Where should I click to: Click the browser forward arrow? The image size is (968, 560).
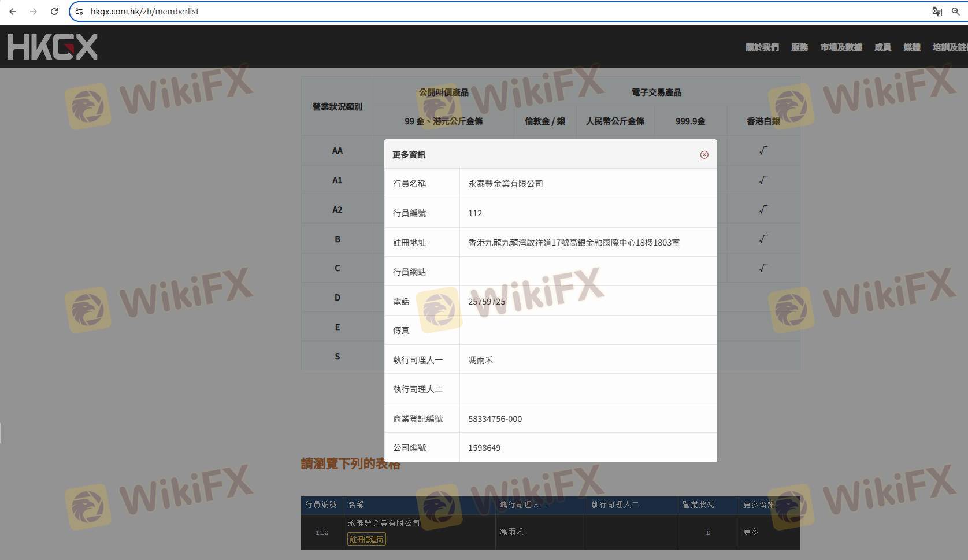pyautogui.click(x=34, y=12)
